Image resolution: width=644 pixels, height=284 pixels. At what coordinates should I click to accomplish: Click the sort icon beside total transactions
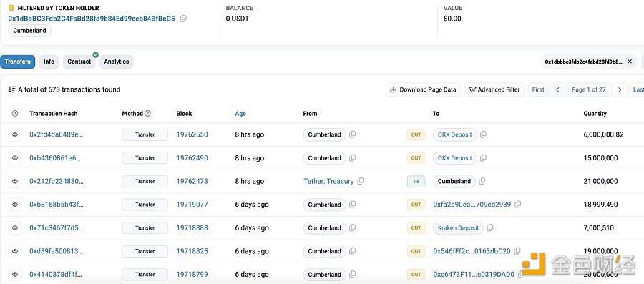(x=12, y=89)
